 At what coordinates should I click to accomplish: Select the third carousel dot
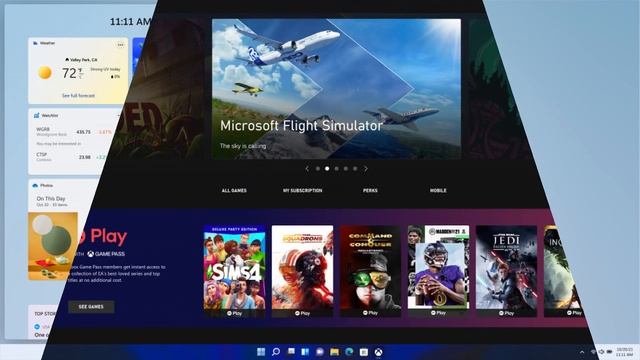[x=336, y=169]
